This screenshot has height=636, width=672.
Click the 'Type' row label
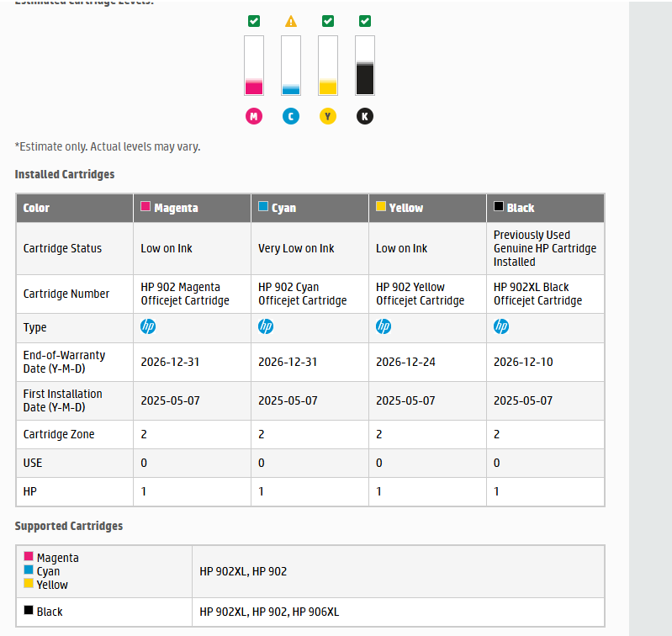(x=34, y=327)
